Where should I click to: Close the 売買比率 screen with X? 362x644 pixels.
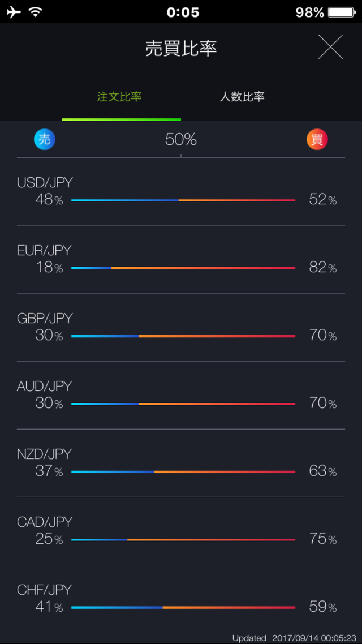(x=330, y=47)
